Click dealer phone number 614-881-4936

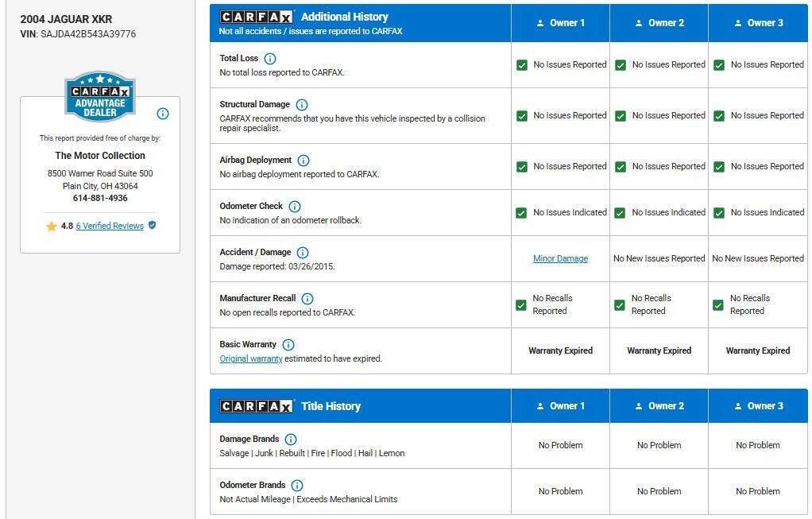click(100, 198)
